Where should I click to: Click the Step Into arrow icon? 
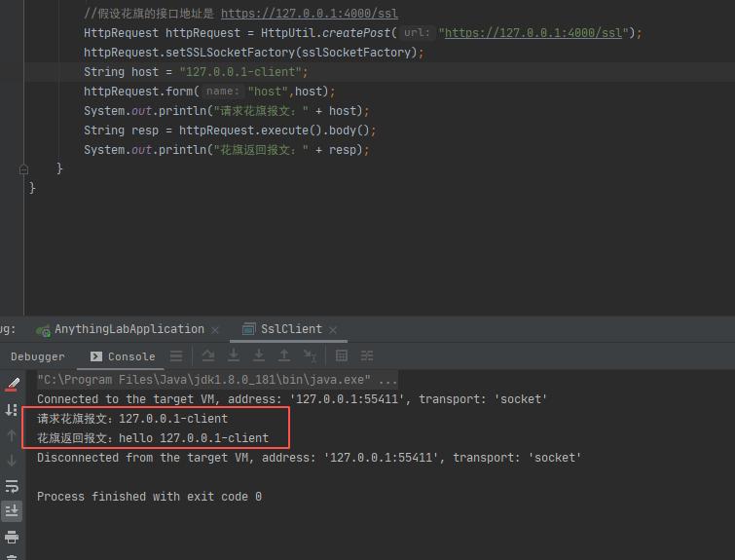click(234, 356)
